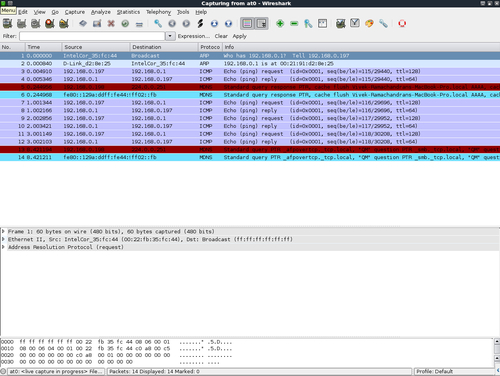Select packet 12 ICMP echo reply row
This screenshot has width=500, height=376.
pos(250,142)
